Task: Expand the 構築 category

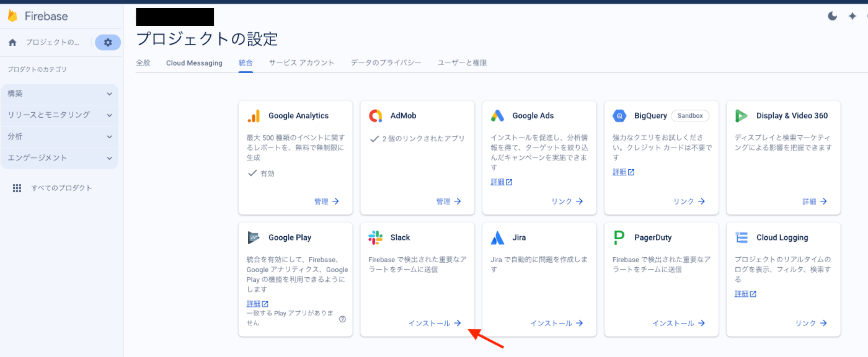Action: pos(60,94)
